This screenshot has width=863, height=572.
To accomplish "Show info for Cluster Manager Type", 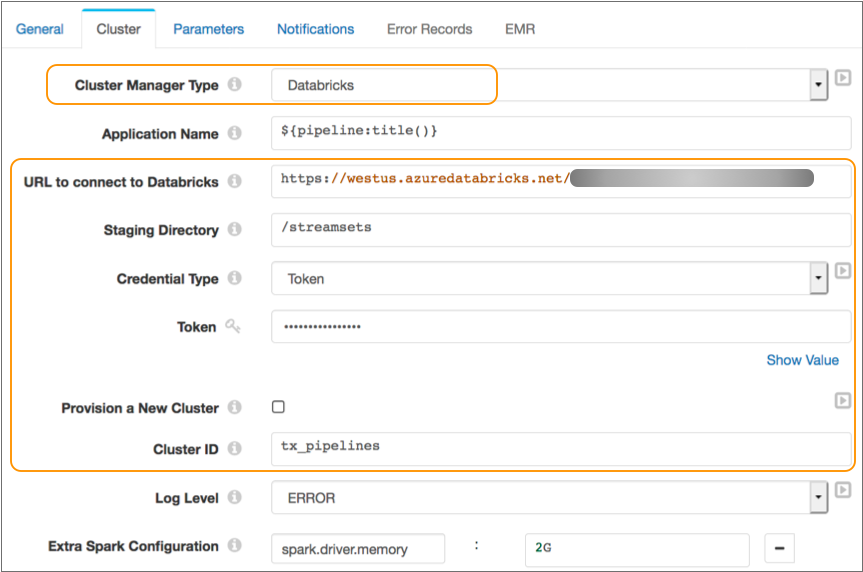I will pyautogui.click(x=234, y=84).
